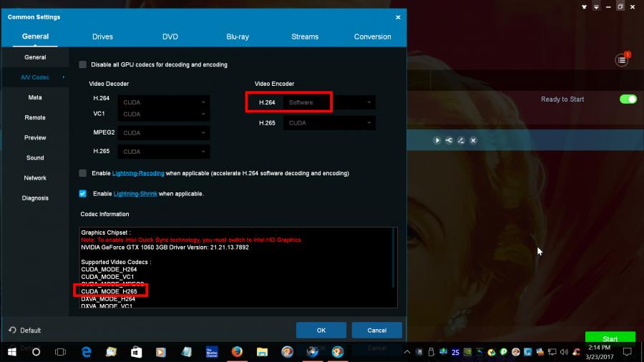The width and height of the screenshot is (644, 362).
Task: Remove the loaded source with X icon
Action: 473,140
